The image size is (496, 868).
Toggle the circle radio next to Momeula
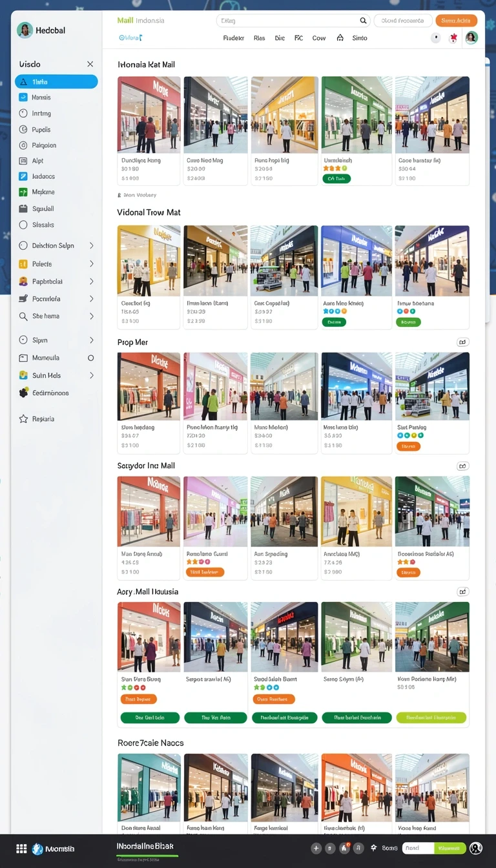90,358
